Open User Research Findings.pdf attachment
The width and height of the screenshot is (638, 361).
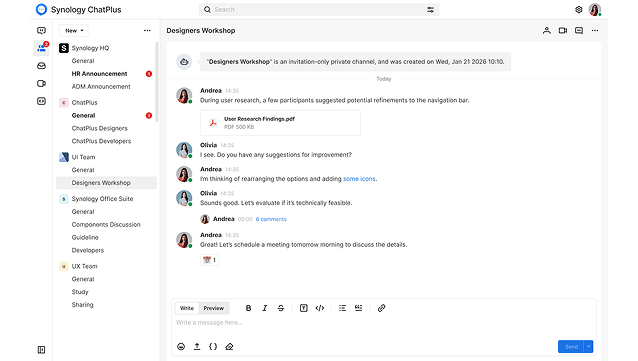click(x=280, y=123)
